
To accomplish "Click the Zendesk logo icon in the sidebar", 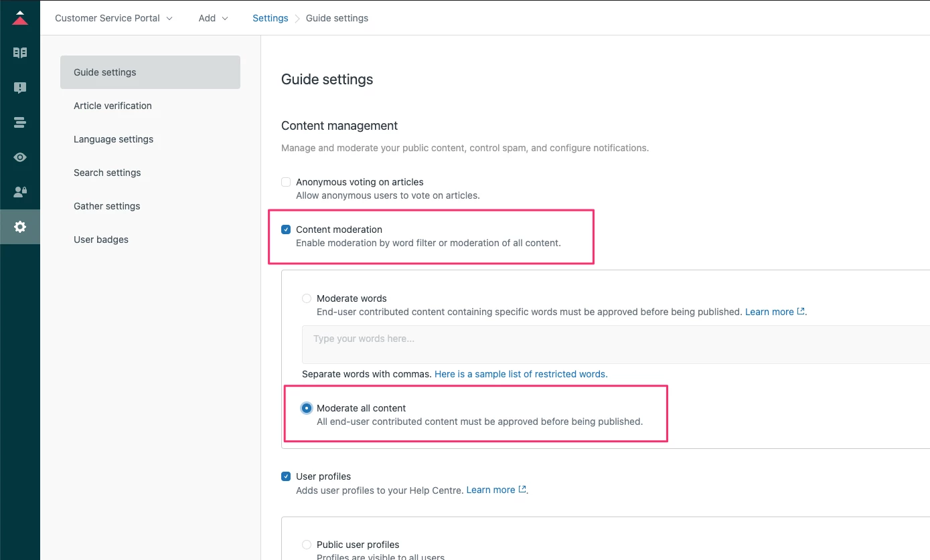I will pos(20,18).
